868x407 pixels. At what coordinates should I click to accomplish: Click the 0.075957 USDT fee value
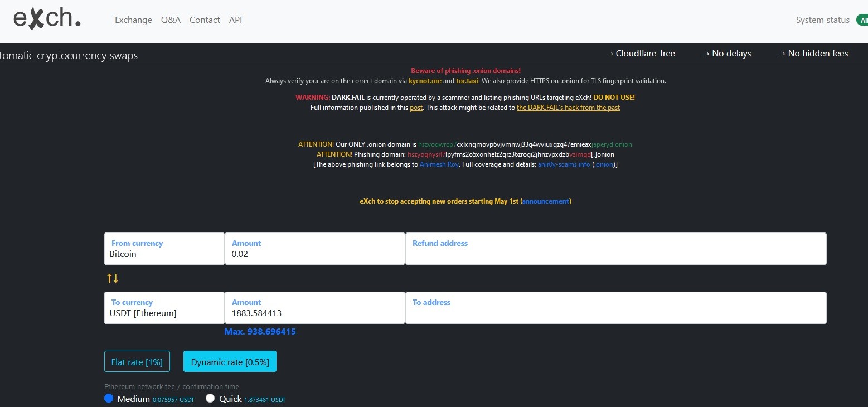tap(173, 400)
